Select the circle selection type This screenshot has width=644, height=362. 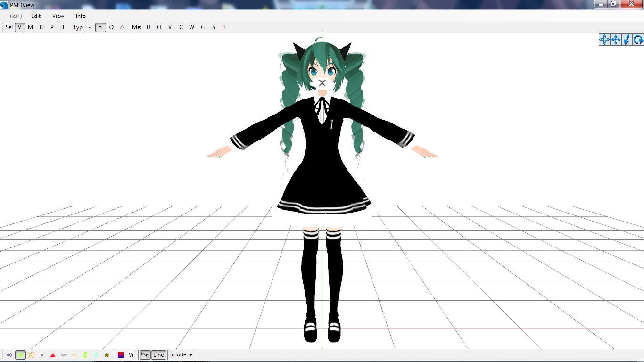111,27
